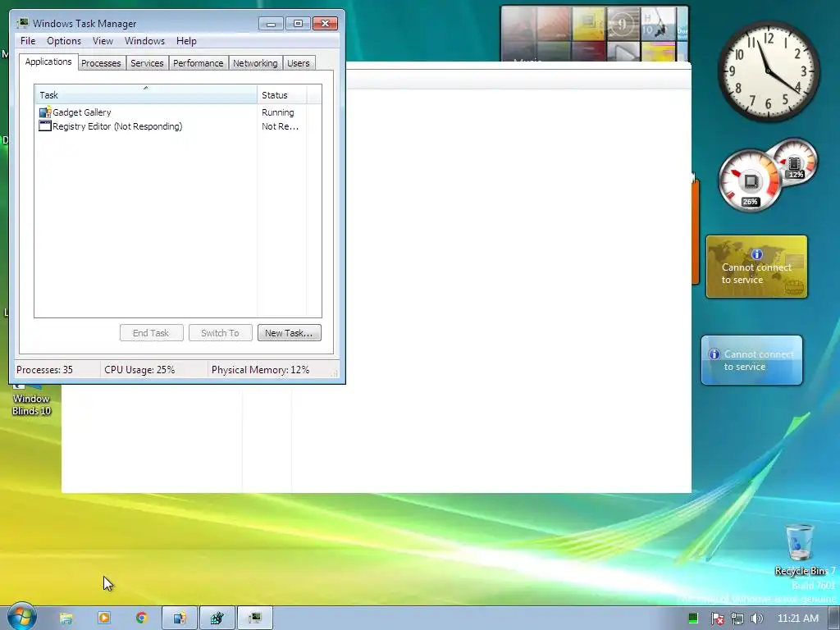Click the analog clock gadget
Image resolution: width=840 pixels, height=630 pixels.
tap(768, 71)
